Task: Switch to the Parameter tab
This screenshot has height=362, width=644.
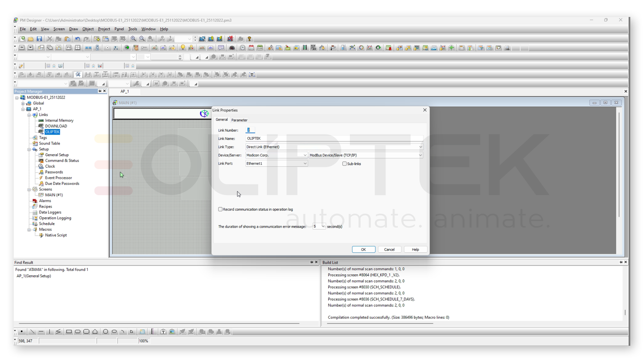Action: tap(239, 120)
